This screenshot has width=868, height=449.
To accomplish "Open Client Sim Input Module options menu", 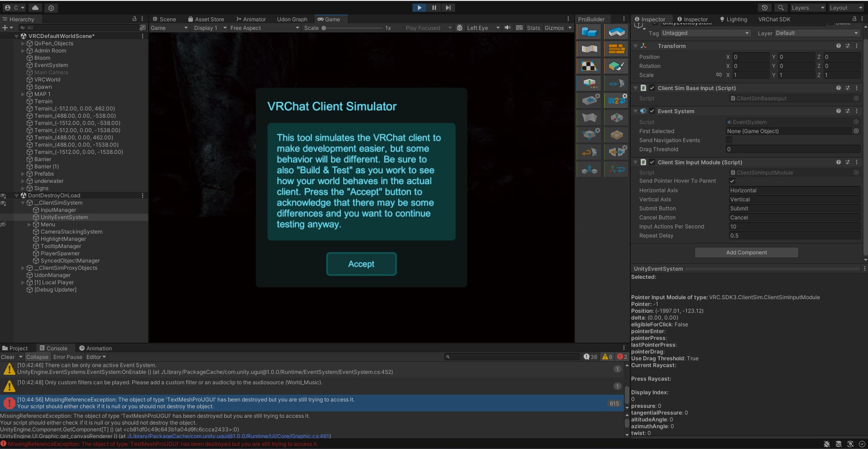I will [857, 162].
